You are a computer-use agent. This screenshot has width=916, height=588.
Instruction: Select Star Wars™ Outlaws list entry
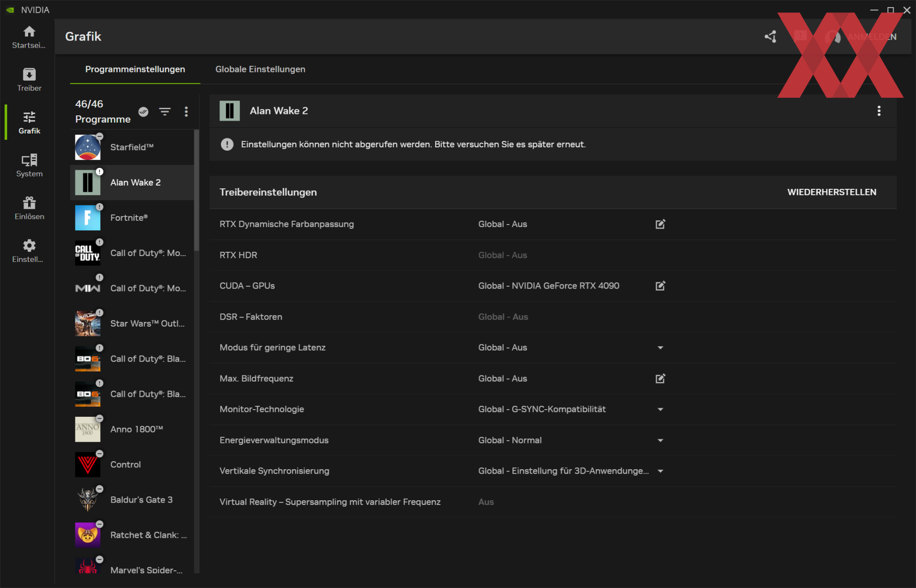(132, 323)
